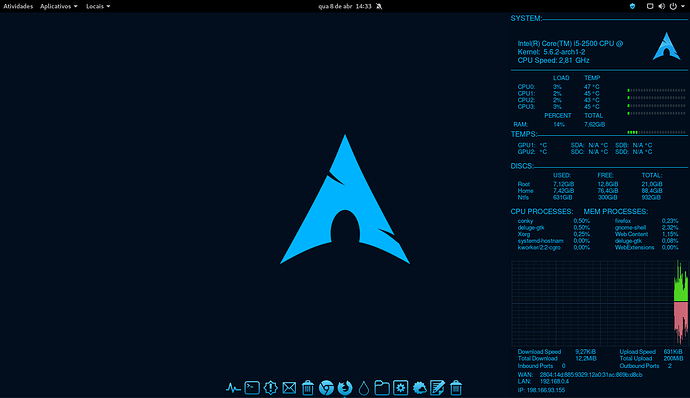Click the Total Download label
This screenshot has width=690, height=398.
click(537, 358)
